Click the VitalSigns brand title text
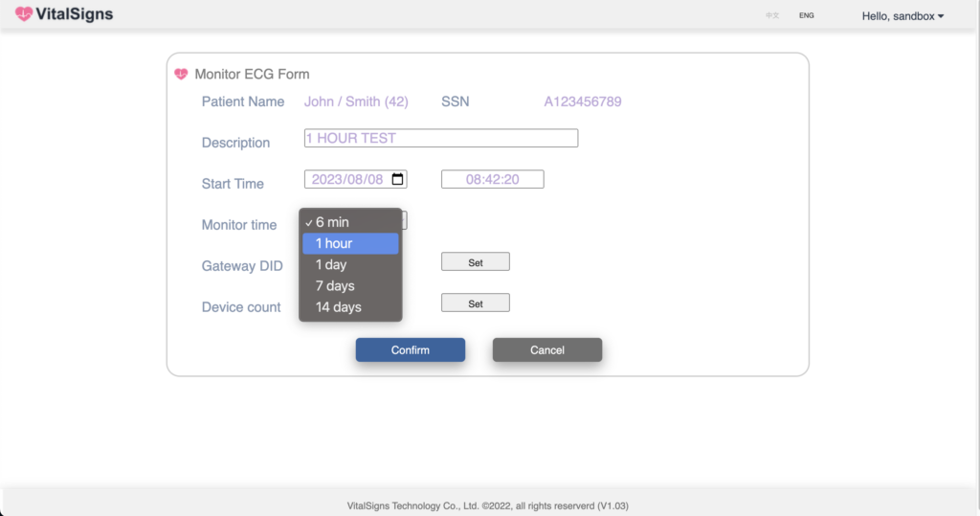The width and height of the screenshot is (980, 516). 75,14
